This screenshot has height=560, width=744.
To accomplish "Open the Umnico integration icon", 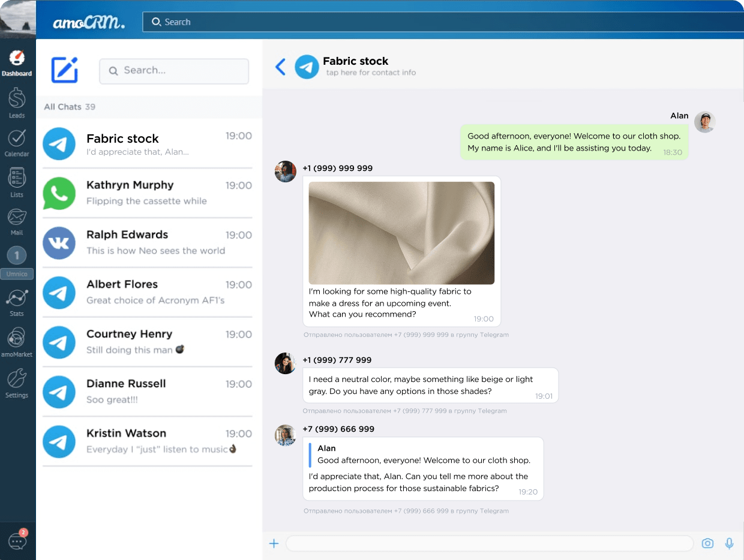I will point(17,255).
